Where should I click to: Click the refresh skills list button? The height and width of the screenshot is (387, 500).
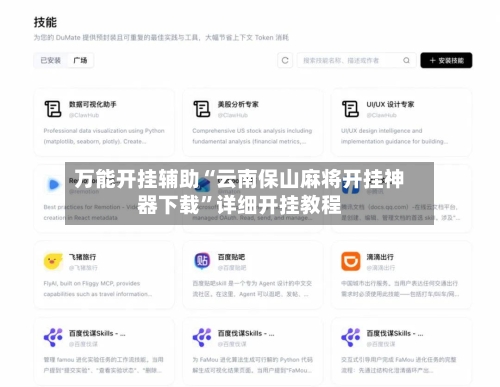[285, 60]
